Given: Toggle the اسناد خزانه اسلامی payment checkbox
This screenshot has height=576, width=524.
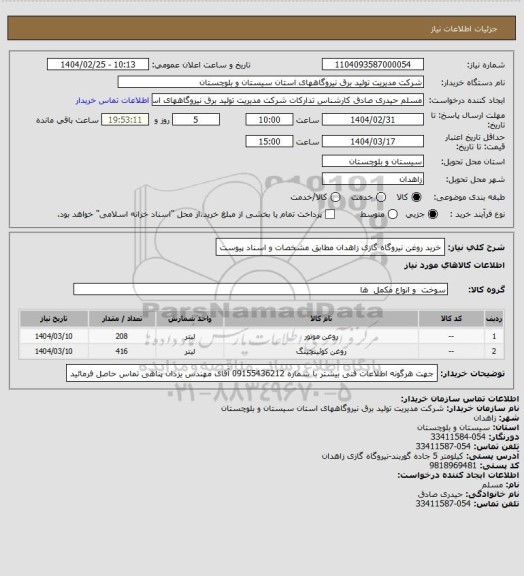Looking at the screenshot, I should tap(330, 214).
